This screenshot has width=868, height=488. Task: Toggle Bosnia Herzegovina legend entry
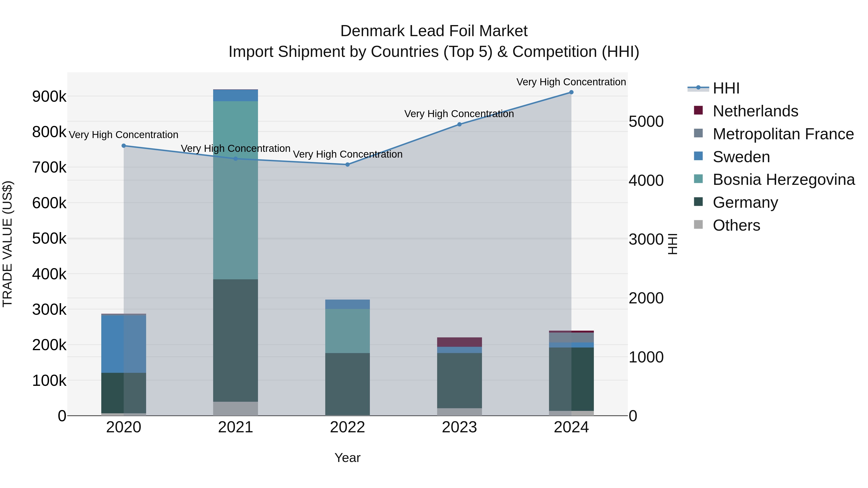click(x=774, y=180)
